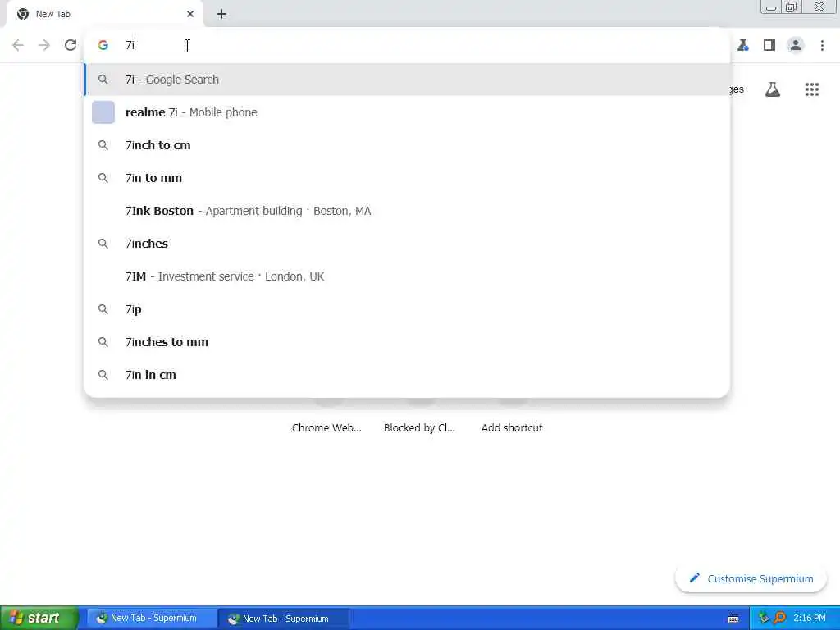The image size is (840, 630).
Task: Click the pencil icon in Customise Supermium
Action: click(x=694, y=578)
